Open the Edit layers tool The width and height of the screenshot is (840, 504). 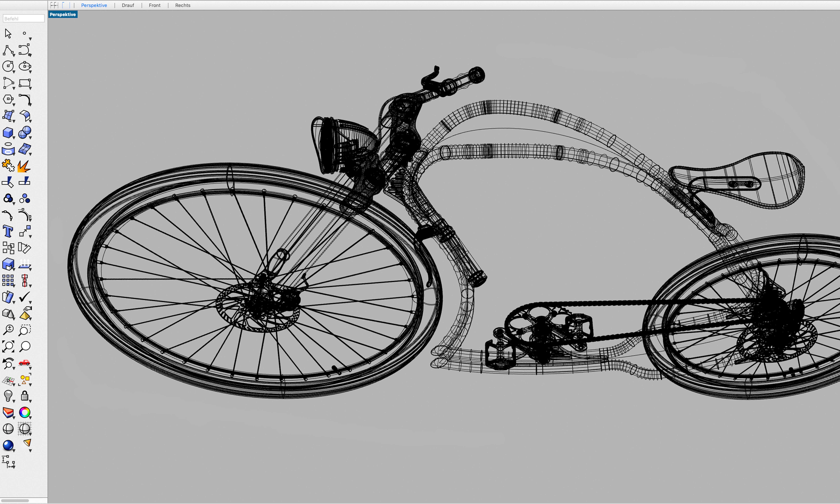coord(8,413)
